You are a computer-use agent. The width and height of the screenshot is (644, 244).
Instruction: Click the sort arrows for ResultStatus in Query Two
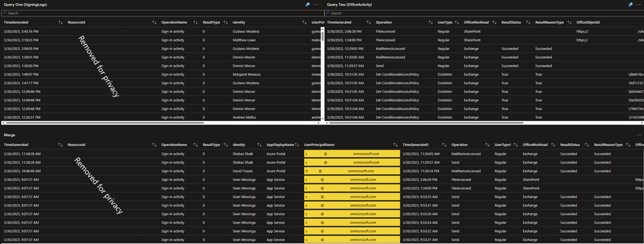[527, 22]
